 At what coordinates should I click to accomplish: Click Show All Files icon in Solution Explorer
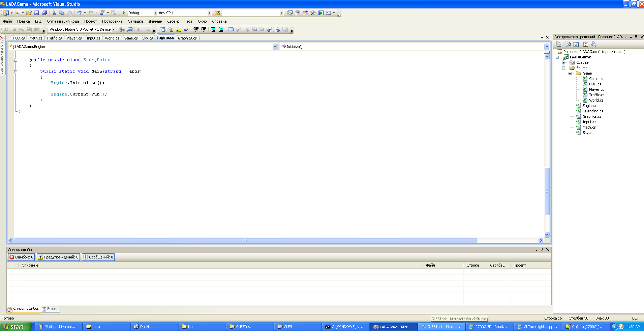point(568,44)
